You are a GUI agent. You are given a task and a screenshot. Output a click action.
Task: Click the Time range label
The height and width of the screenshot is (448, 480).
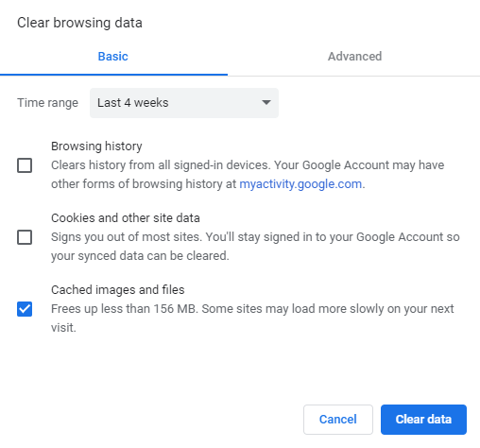pos(47,103)
